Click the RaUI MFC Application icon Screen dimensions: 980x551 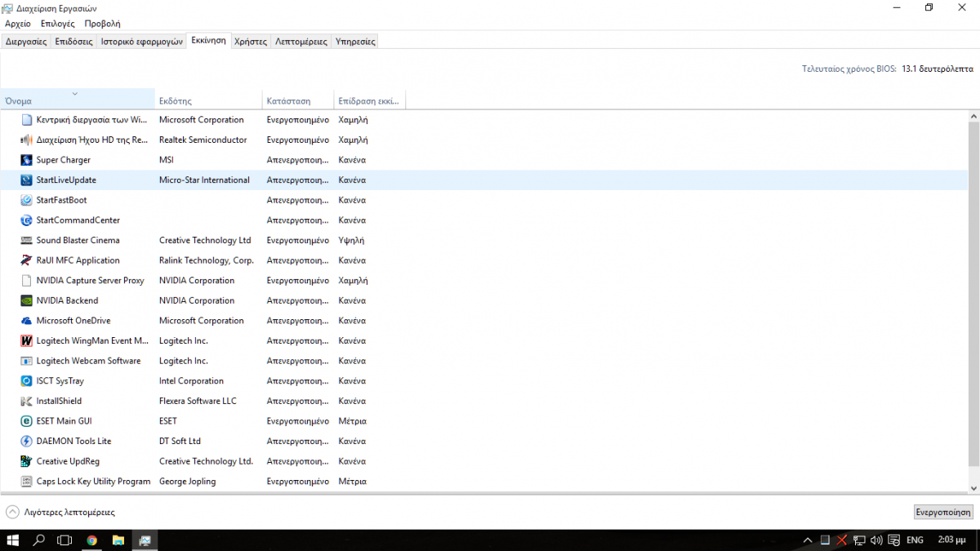pyautogui.click(x=27, y=260)
